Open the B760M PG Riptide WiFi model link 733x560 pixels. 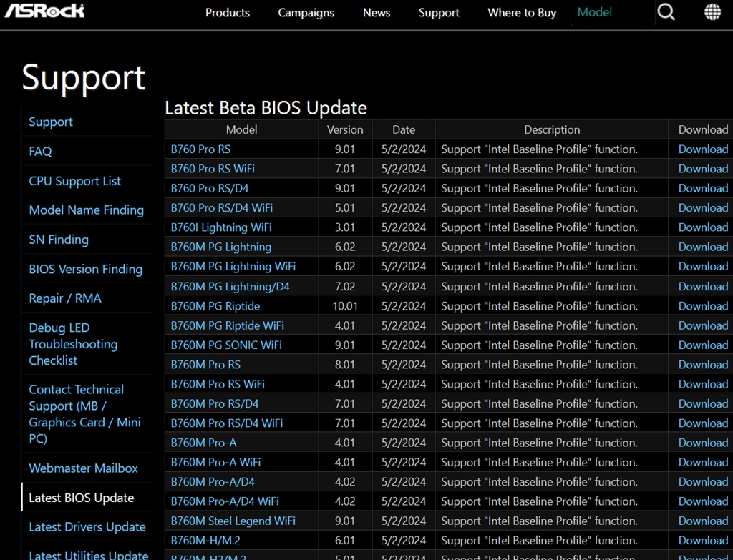(x=227, y=325)
